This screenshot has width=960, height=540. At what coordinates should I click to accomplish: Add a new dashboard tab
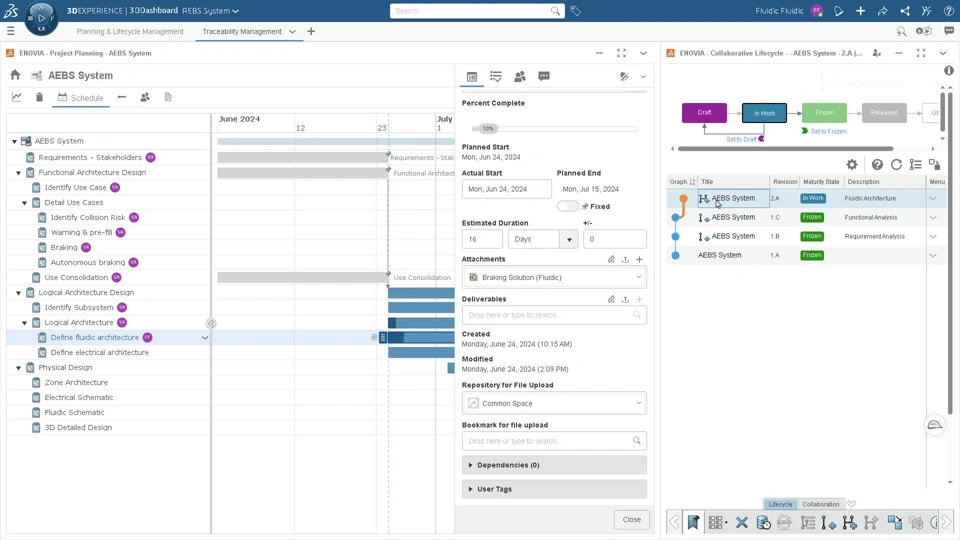[x=311, y=31]
